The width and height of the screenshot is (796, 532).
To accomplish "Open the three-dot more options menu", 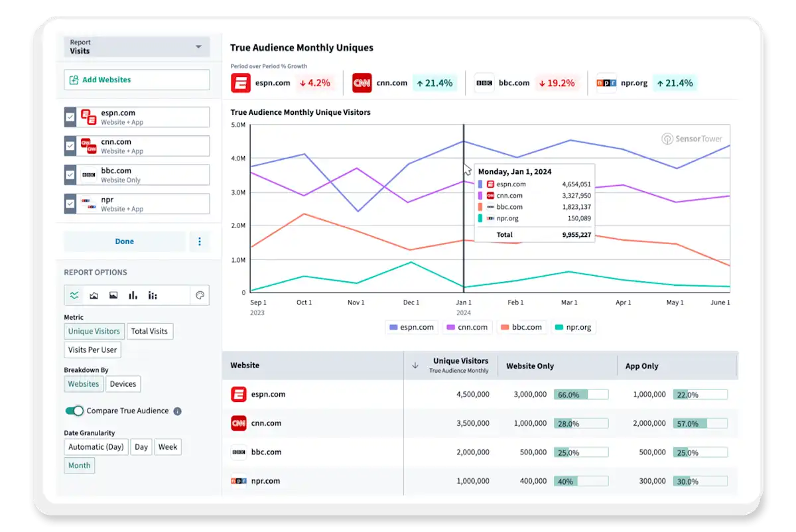I will click(200, 241).
